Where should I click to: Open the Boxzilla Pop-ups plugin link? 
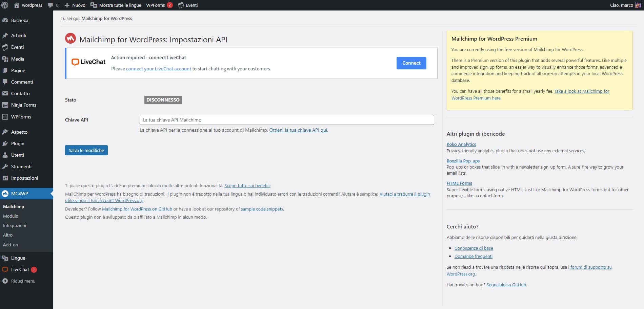463,161
